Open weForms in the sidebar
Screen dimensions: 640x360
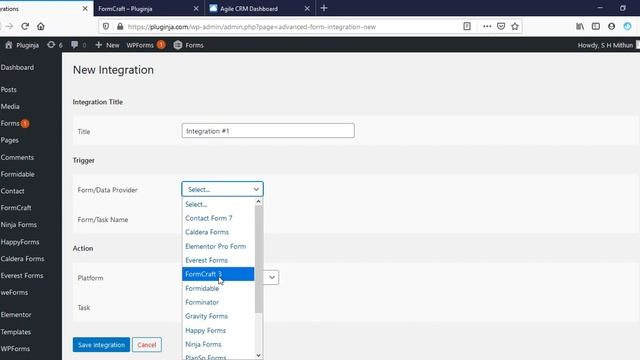pyautogui.click(x=14, y=292)
